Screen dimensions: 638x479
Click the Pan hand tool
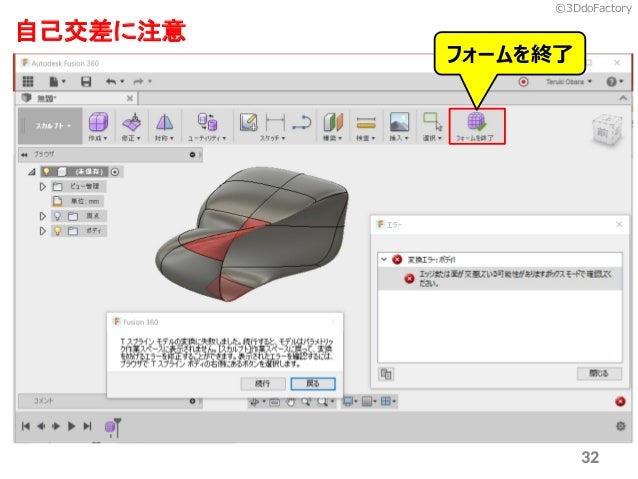click(291, 402)
